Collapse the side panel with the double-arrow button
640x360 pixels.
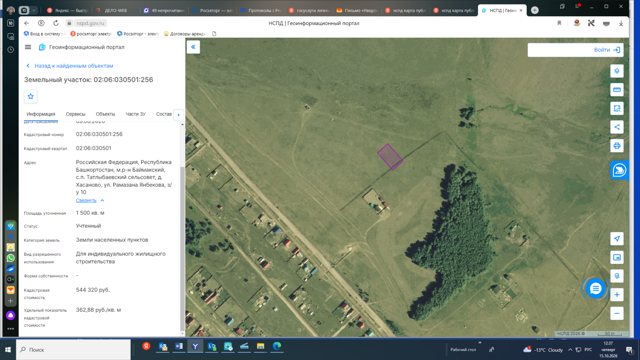click(x=193, y=47)
